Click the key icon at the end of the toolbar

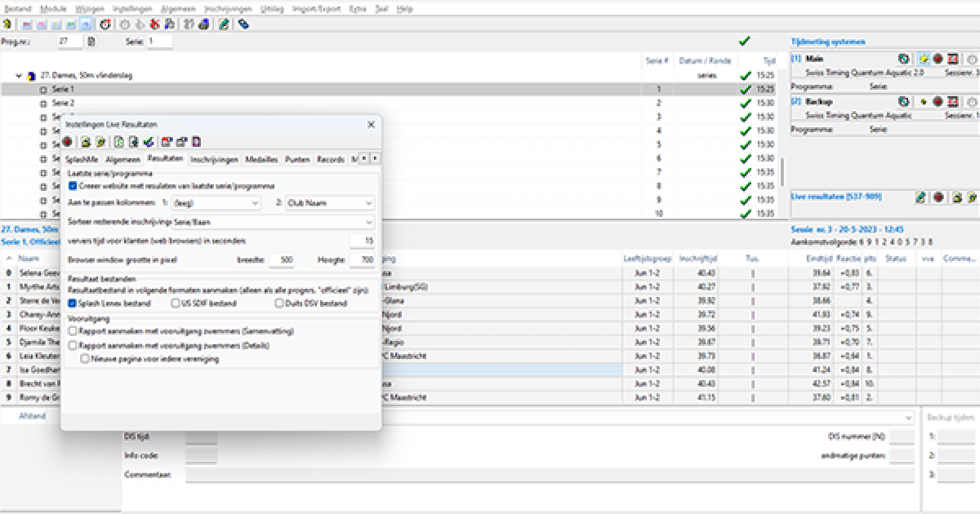tap(242, 25)
